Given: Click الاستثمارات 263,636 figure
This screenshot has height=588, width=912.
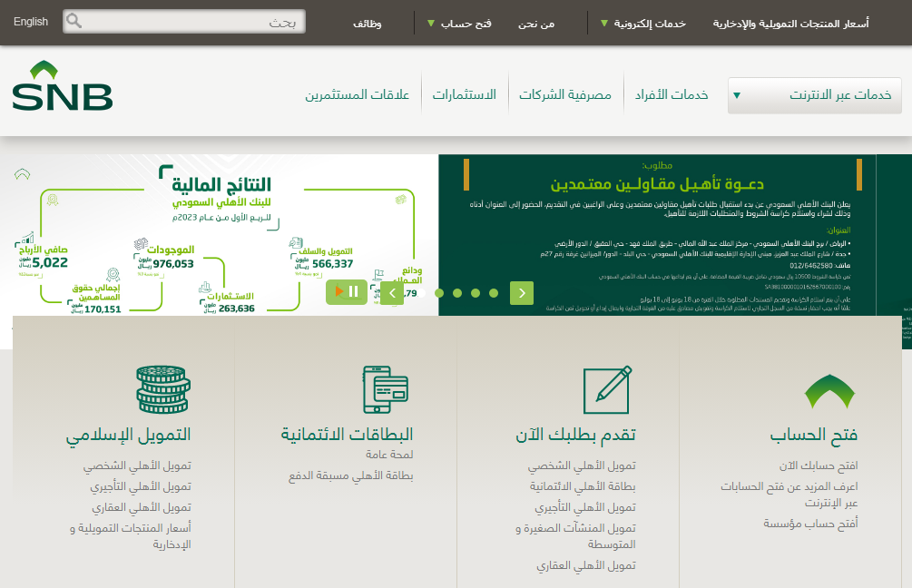Looking at the screenshot, I should point(230,302).
